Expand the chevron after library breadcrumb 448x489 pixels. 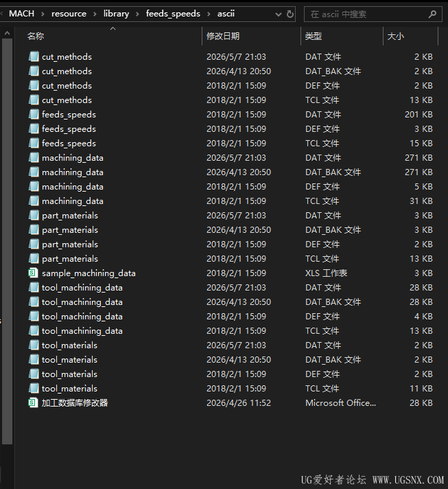(x=137, y=14)
